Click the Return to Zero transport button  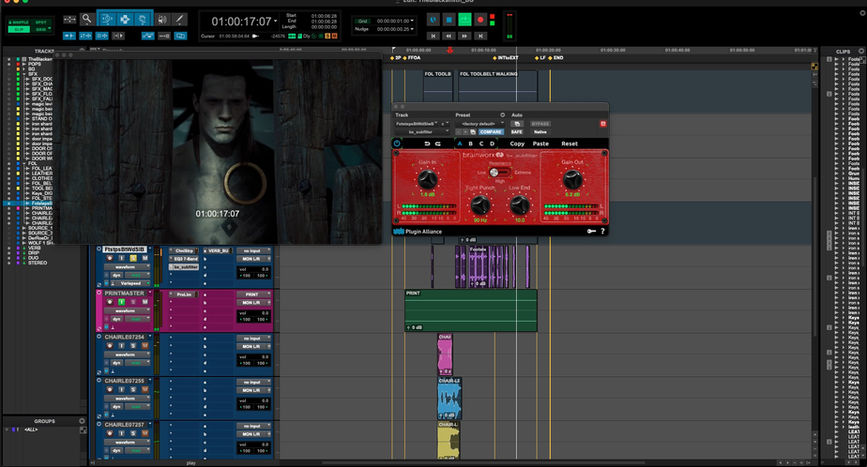434,36
